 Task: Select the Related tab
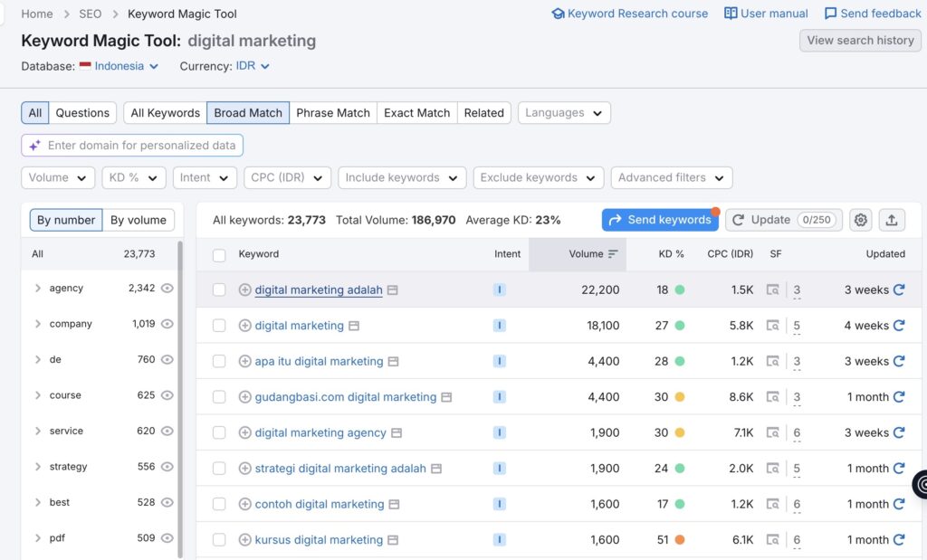(483, 113)
